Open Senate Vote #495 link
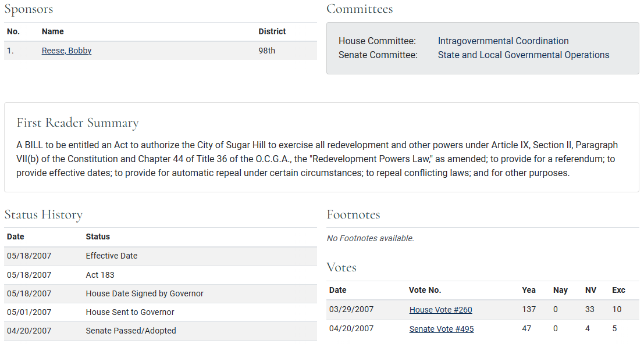The image size is (644, 344). (442, 329)
